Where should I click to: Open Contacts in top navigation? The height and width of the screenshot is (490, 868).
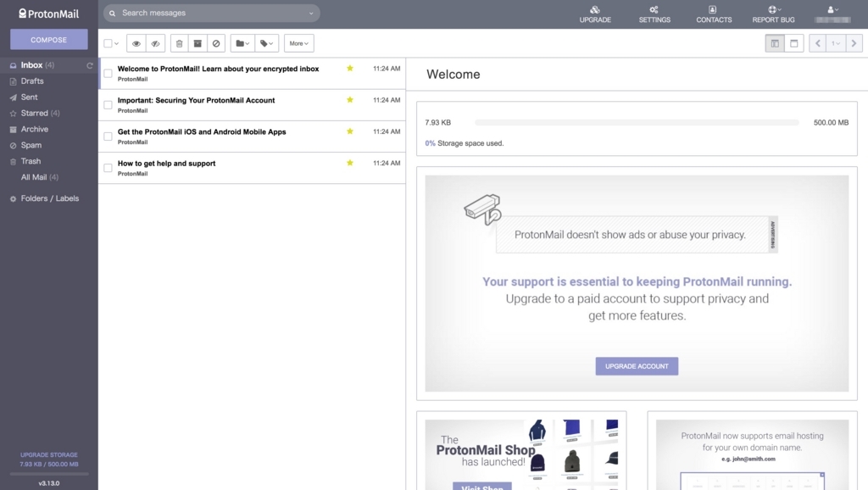tap(714, 14)
